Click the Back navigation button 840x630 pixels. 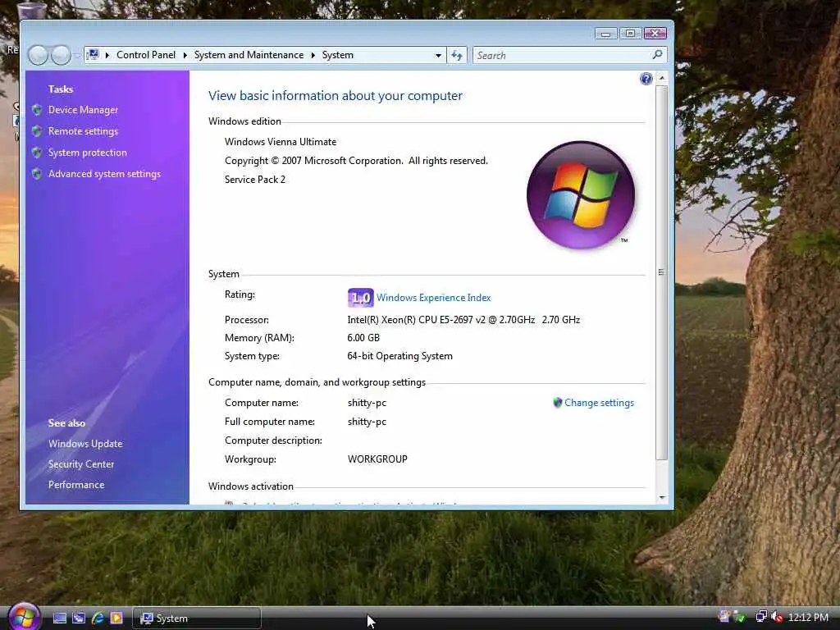point(38,55)
